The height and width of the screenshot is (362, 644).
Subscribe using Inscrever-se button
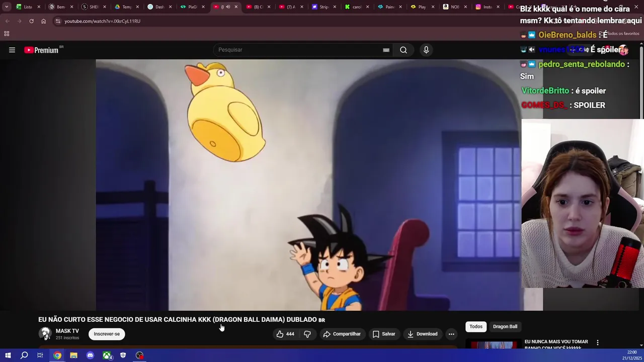point(107,334)
